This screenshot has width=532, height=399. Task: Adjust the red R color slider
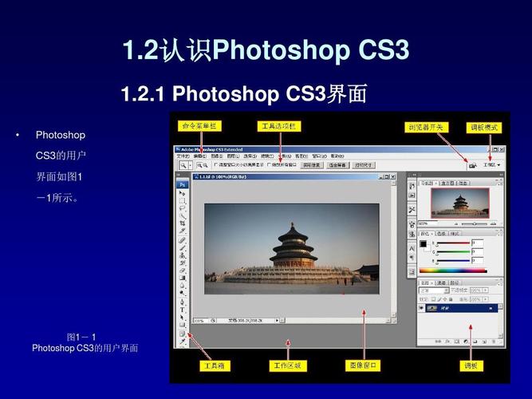point(453,243)
